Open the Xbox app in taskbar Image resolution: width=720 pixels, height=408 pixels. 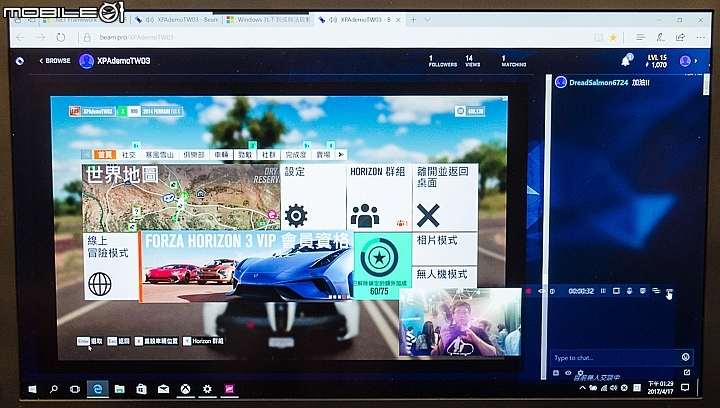coord(186,389)
